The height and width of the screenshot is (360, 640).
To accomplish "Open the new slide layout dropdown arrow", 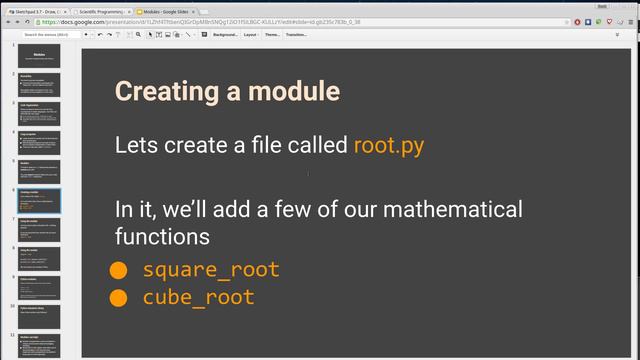I will click(x=92, y=35).
